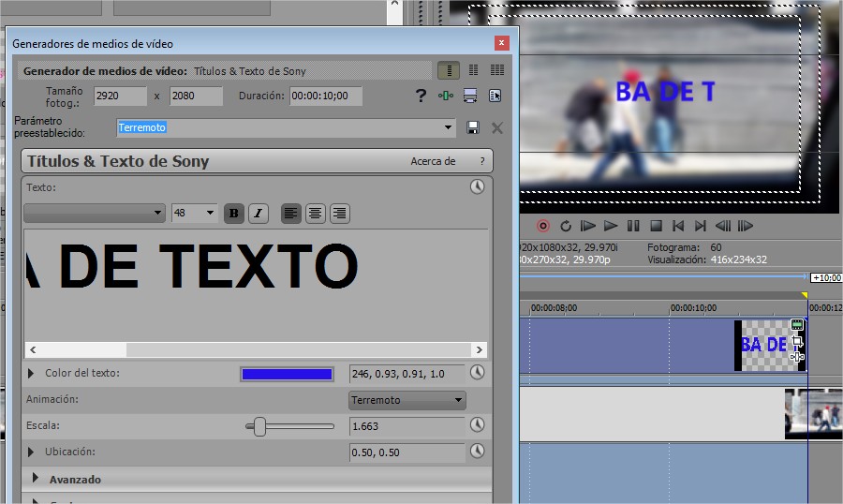Click the frame height field 2080

pyautogui.click(x=197, y=96)
